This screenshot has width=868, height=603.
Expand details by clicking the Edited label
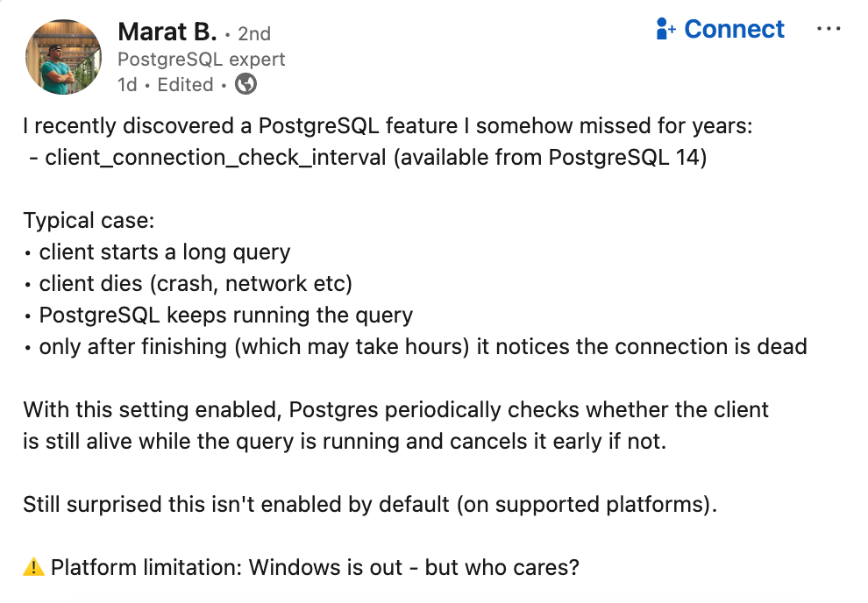185,84
